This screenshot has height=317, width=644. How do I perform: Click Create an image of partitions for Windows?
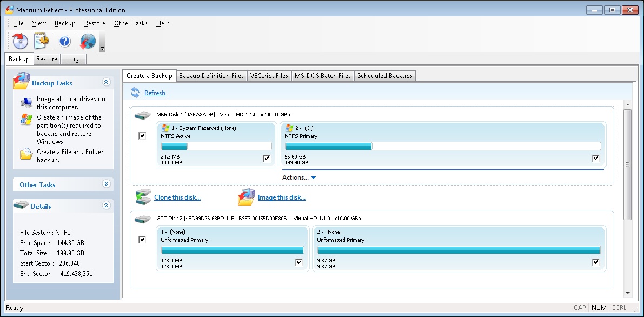click(69, 129)
